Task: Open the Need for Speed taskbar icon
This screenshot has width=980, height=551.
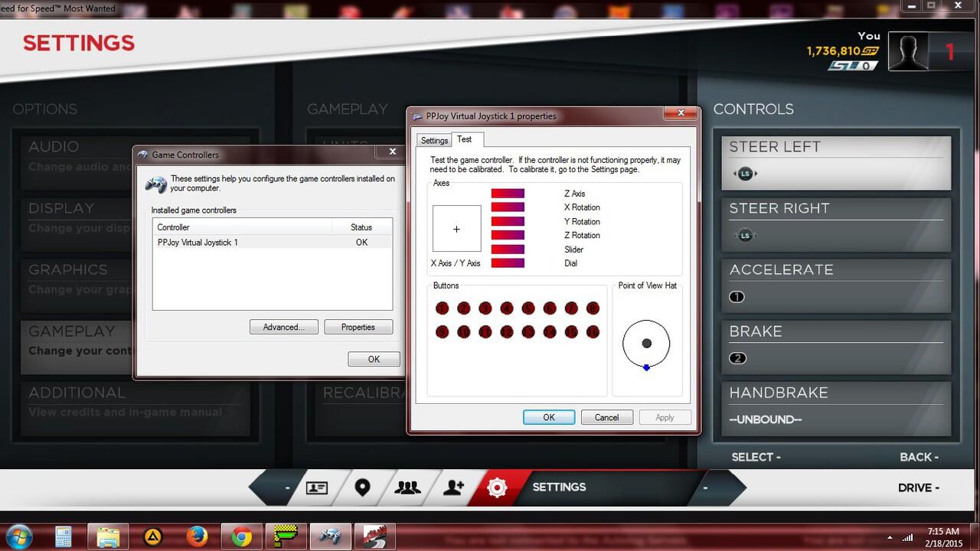Action: coord(374,536)
